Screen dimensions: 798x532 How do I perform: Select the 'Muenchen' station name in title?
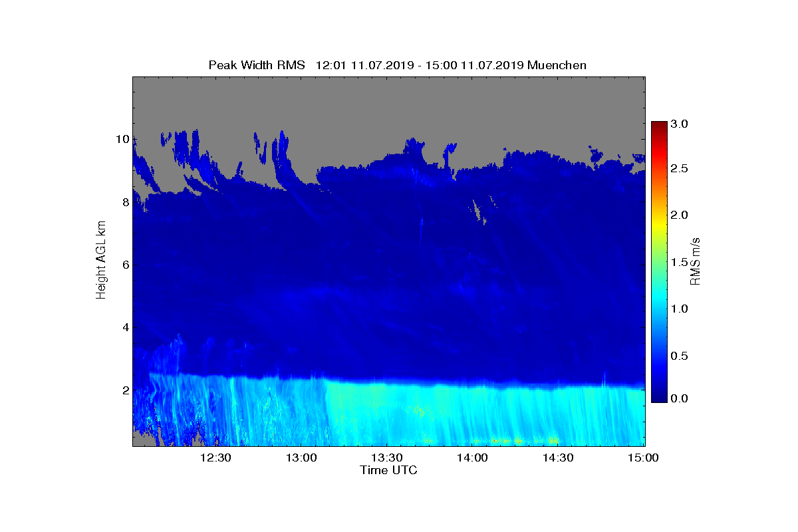point(556,65)
